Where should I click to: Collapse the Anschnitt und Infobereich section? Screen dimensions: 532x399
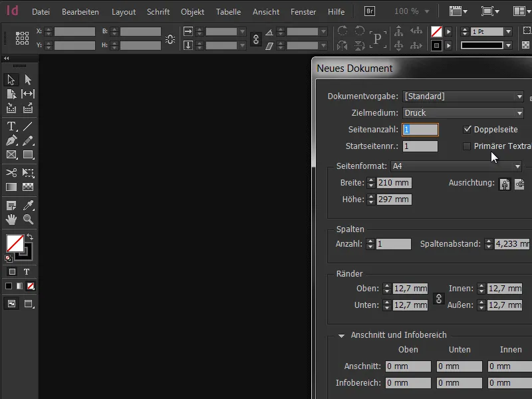(342, 336)
